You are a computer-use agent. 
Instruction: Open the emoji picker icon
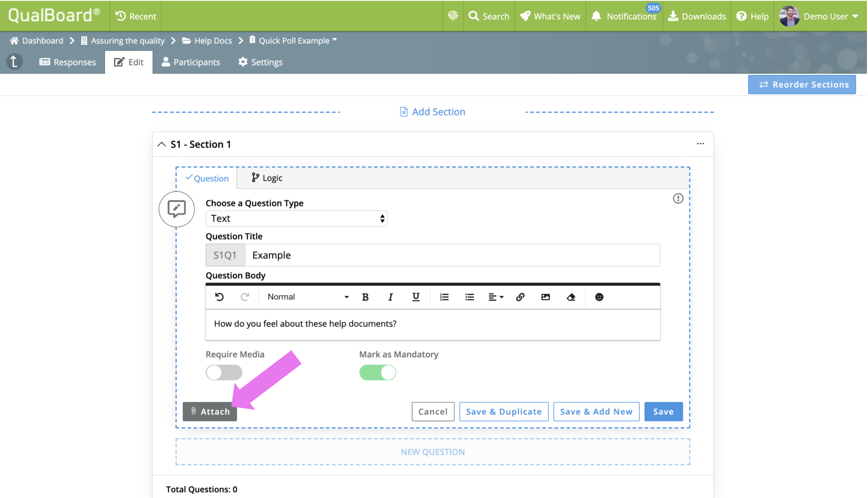[599, 297]
